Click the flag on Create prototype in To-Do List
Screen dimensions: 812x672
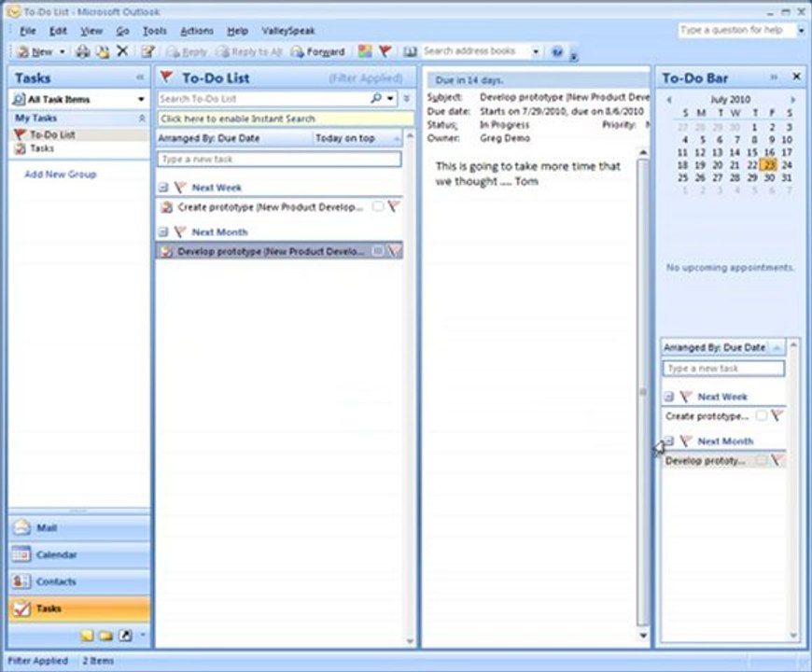coord(394,206)
